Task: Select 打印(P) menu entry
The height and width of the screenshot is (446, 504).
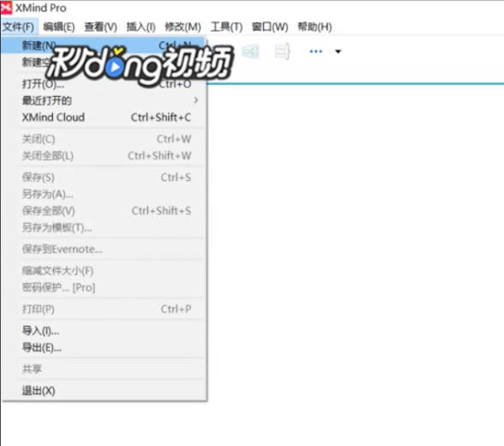Action: 104,309
